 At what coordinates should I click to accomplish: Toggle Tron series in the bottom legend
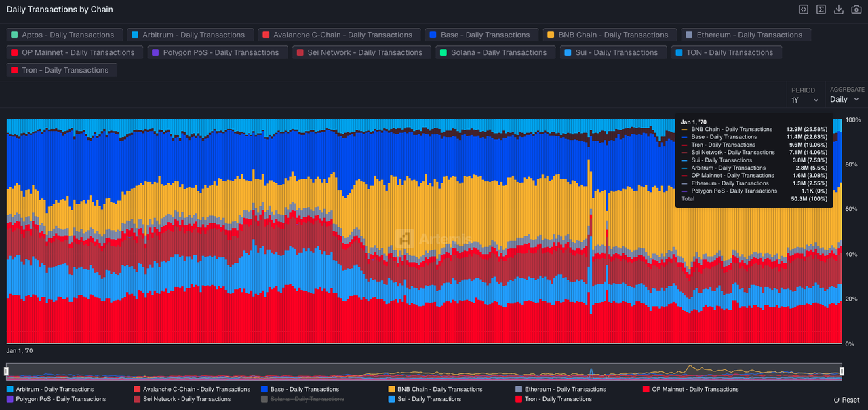555,399
